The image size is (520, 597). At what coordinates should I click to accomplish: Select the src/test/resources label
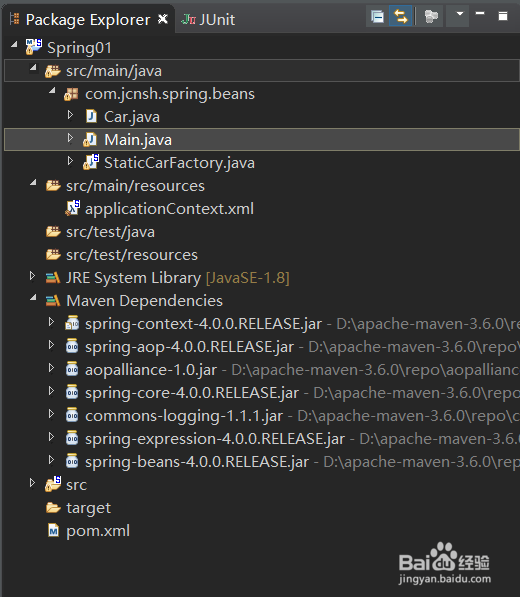click(x=132, y=255)
